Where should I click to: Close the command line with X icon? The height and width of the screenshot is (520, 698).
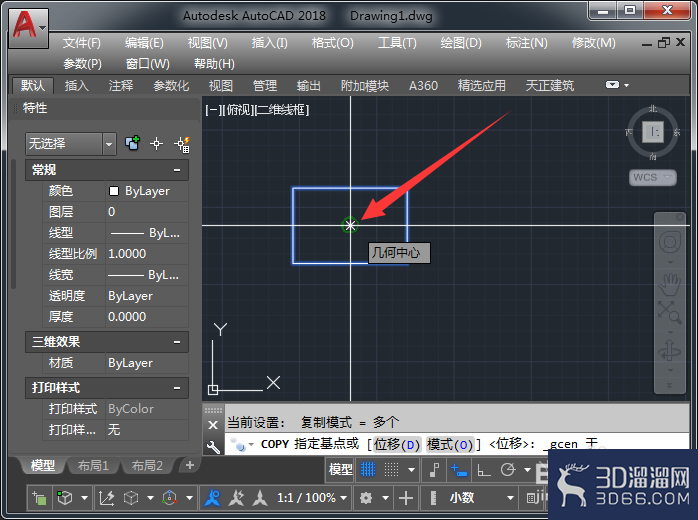213,425
